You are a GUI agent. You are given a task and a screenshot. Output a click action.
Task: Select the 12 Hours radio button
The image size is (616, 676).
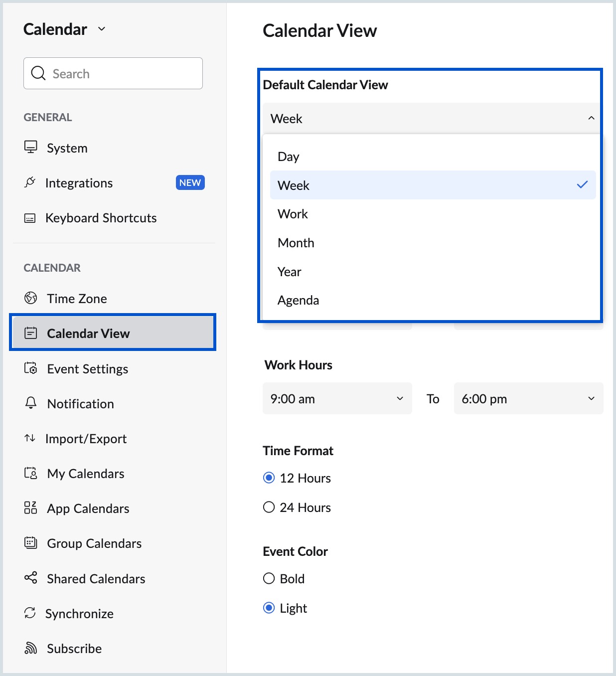pyautogui.click(x=269, y=478)
